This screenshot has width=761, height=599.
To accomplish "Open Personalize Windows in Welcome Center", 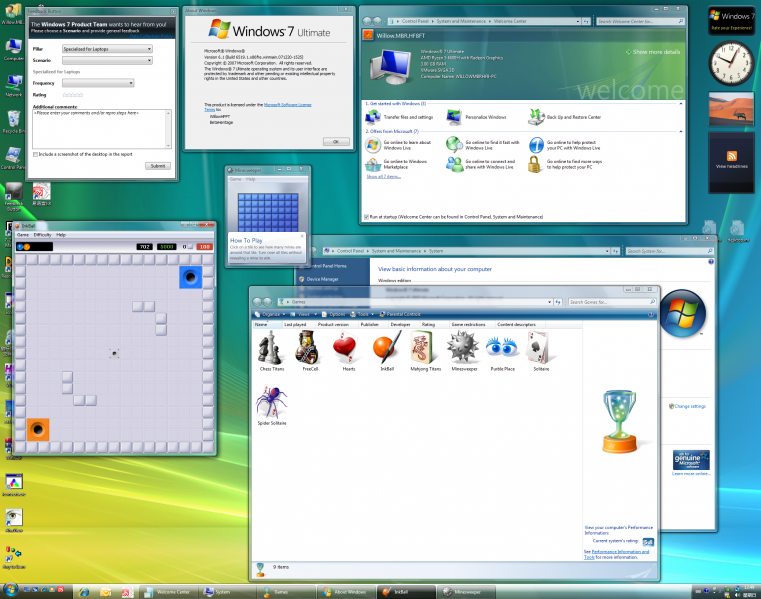I will click(453, 116).
